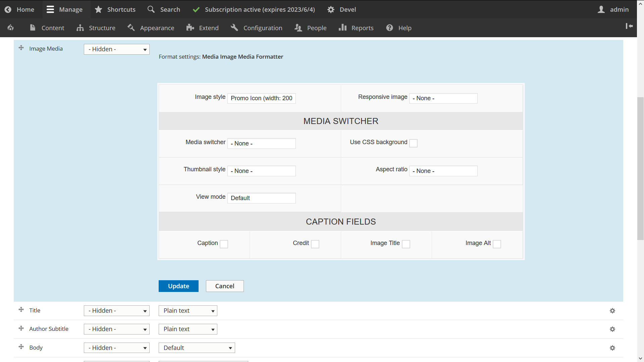Click the toolbar orientation toggle icon
Viewport: 644px width, 362px height.
pos(629,26)
